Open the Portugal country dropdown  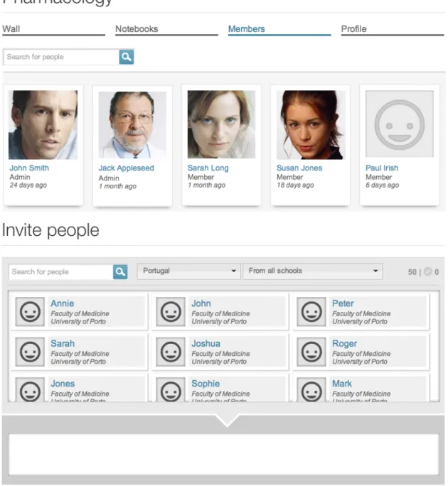point(189,271)
